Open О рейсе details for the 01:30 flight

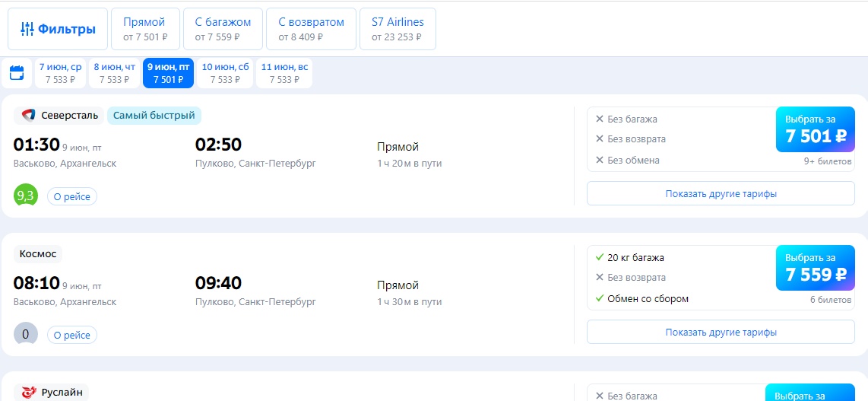72,196
